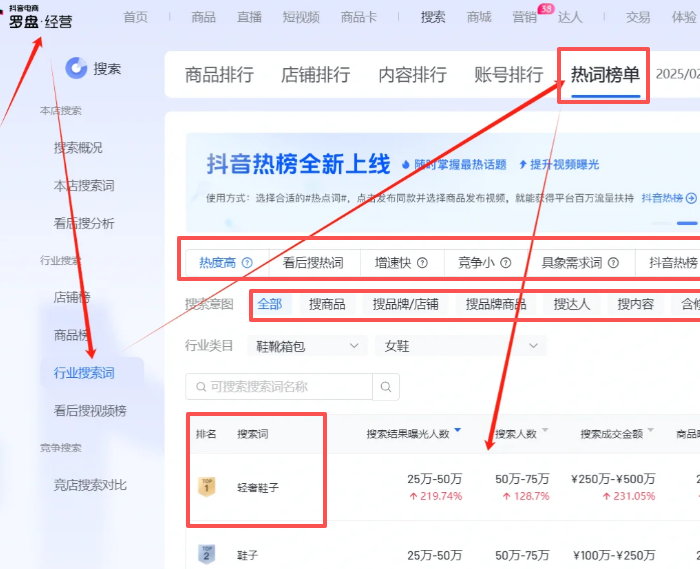700x569 pixels.
Task: Click the TOP 2 rank badge
Action: [x=207, y=554]
